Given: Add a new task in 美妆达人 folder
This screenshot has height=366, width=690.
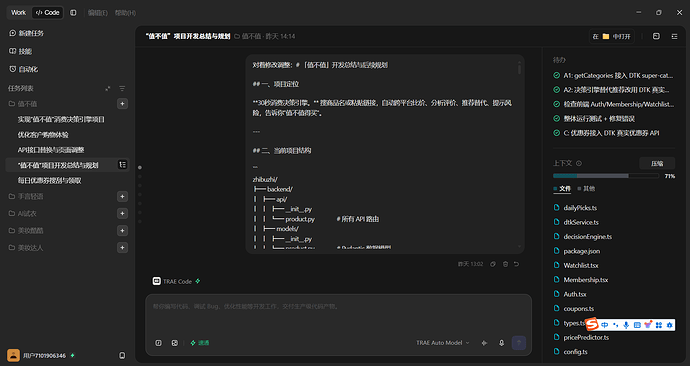Looking at the screenshot, I should 122,248.
